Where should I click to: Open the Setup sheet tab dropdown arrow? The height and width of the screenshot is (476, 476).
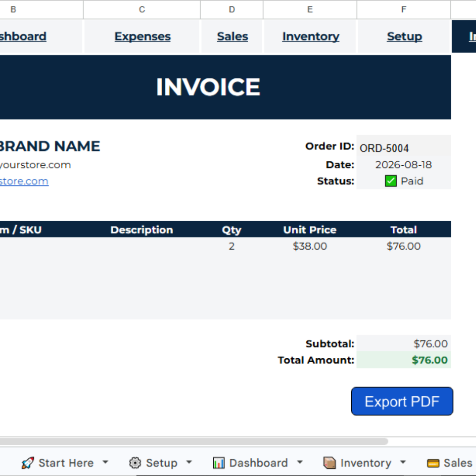(x=189, y=462)
